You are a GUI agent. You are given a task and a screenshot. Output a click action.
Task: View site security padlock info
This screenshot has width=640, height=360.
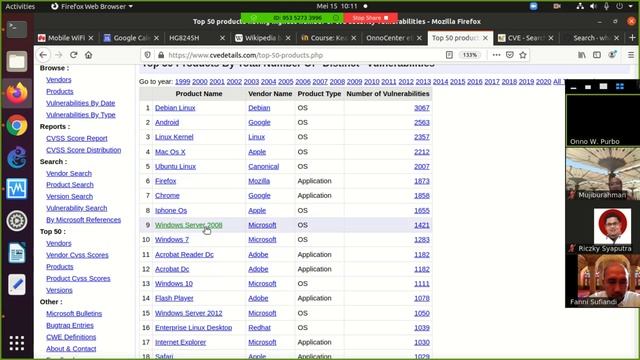coord(161,55)
